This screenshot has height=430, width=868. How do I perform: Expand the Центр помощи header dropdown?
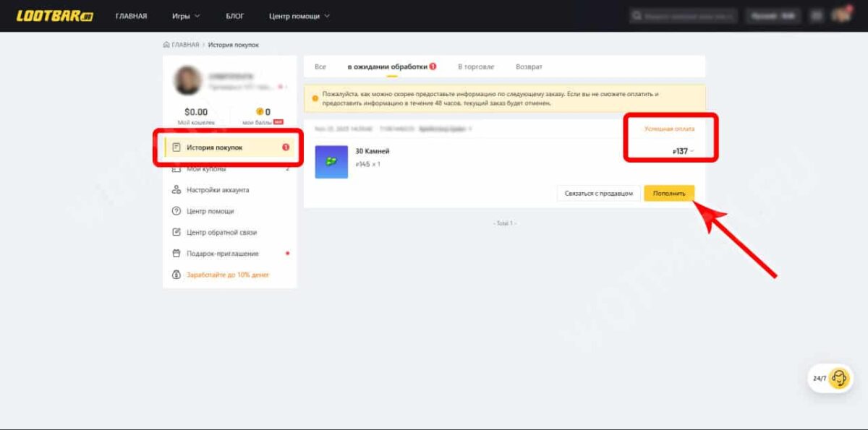pos(299,16)
